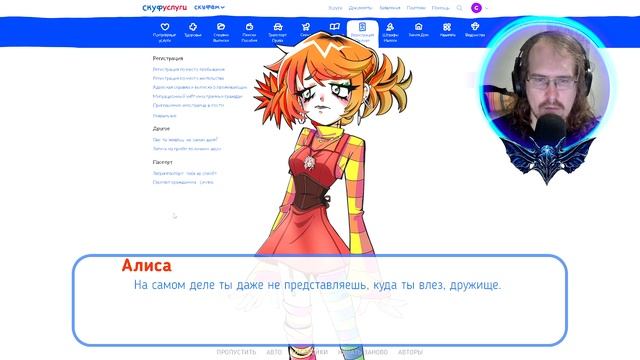Open the 'Паспорт гражданина' link

[183, 182]
